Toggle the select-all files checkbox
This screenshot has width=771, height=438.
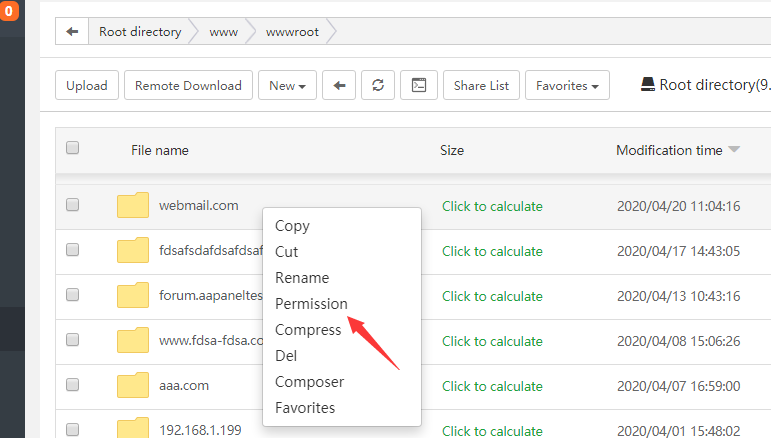pos(72,148)
